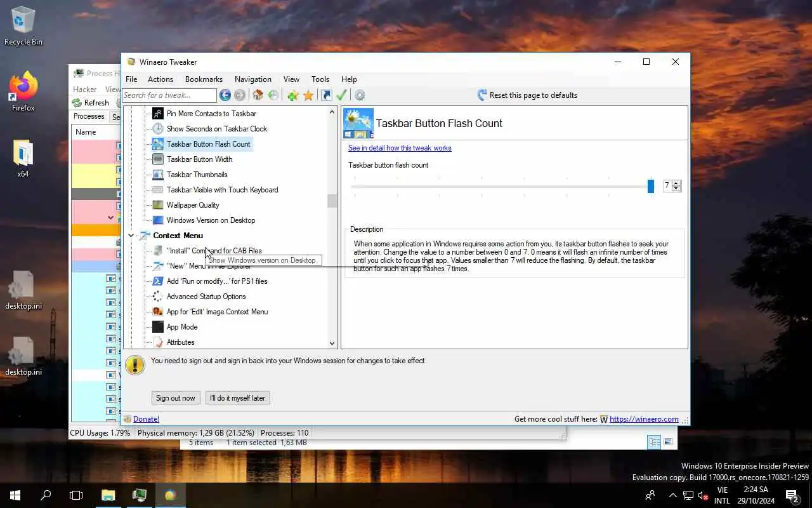Open the File menu
Image resolution: width=812 pixels, height=508 pixels.
coord(131,79)
